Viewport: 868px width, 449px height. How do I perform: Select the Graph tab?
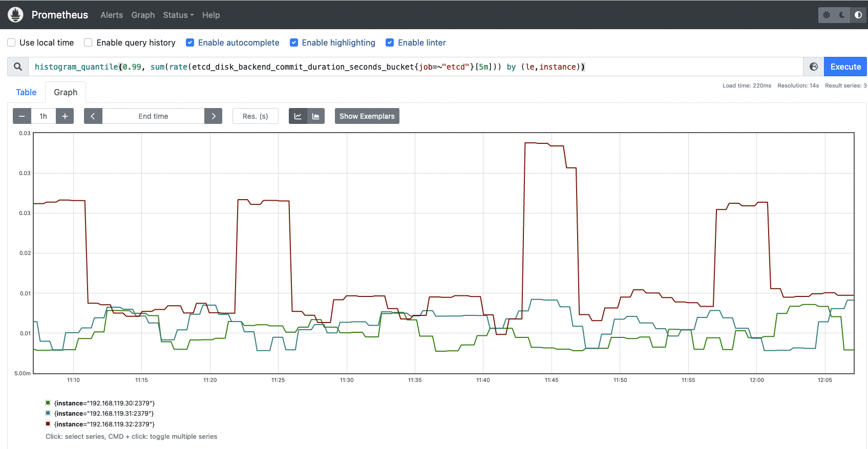tap(66, 92)
